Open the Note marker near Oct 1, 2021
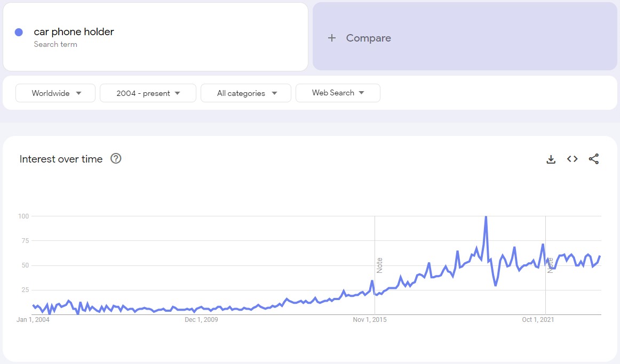 tap(550, 265)
